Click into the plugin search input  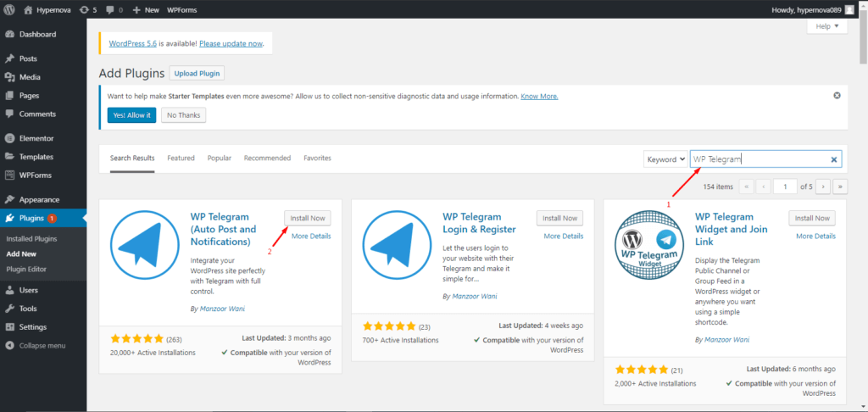759,159
